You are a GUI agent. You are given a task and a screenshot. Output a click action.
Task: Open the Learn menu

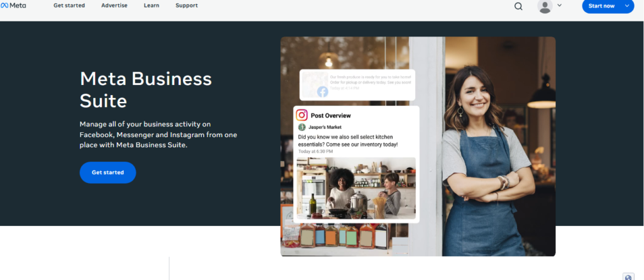[152, 5]
